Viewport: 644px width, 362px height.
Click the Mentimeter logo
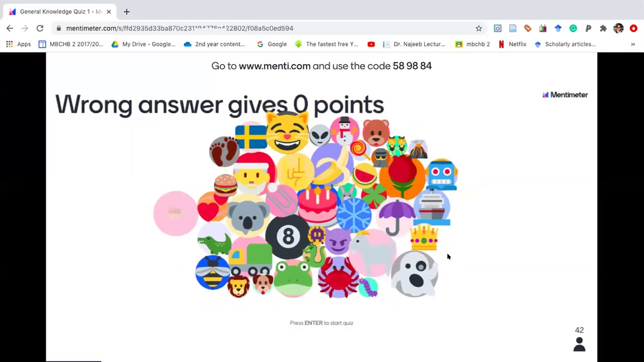click(565, 95)
